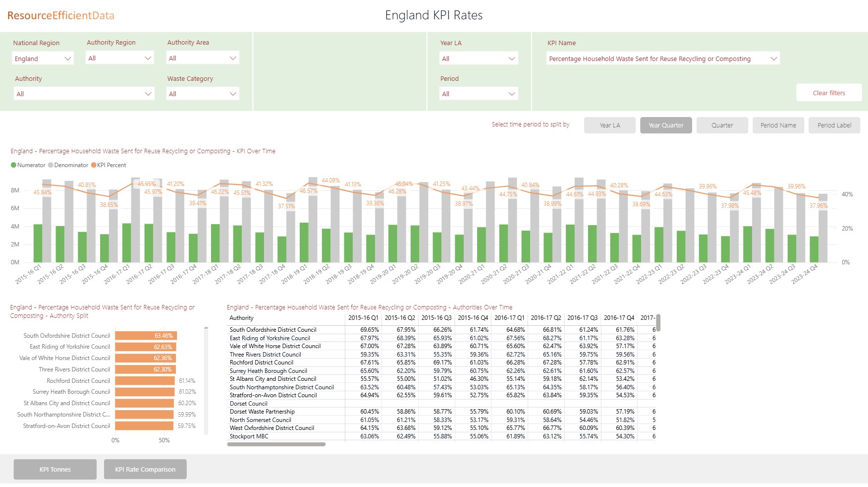868x487 pixels.
Task: Select the Quarter split button
Action: pos(722,125)
